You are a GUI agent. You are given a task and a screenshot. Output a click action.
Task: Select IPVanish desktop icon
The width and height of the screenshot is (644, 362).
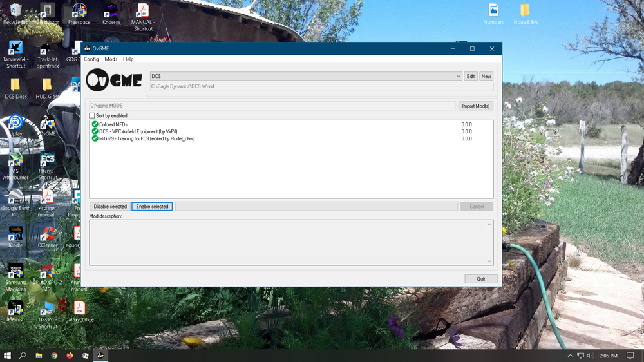tap(15, 311)
